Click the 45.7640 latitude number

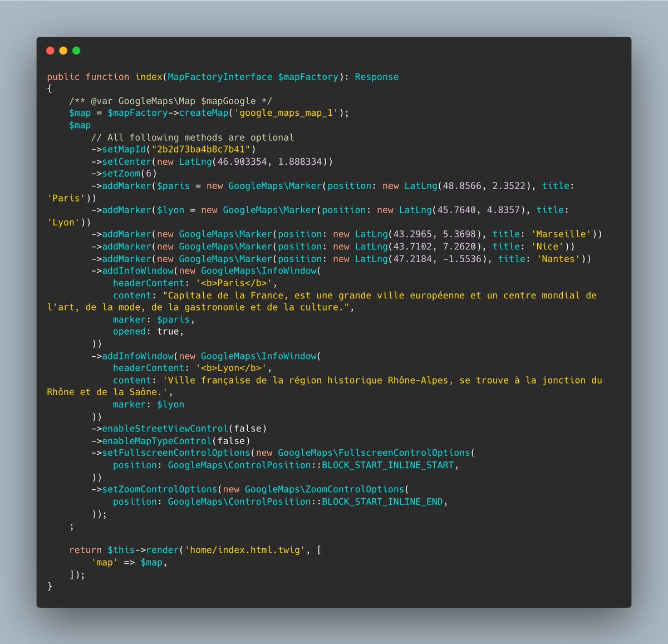point(456,210)
